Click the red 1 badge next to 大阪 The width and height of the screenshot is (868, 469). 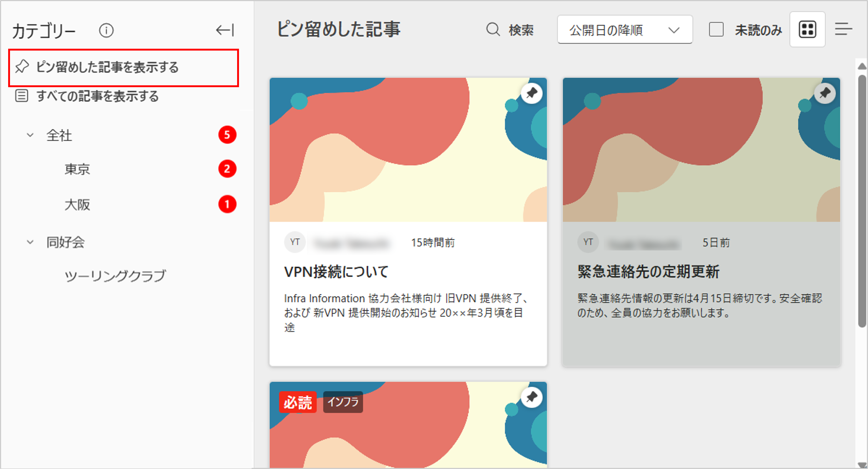tap(227, 204)
